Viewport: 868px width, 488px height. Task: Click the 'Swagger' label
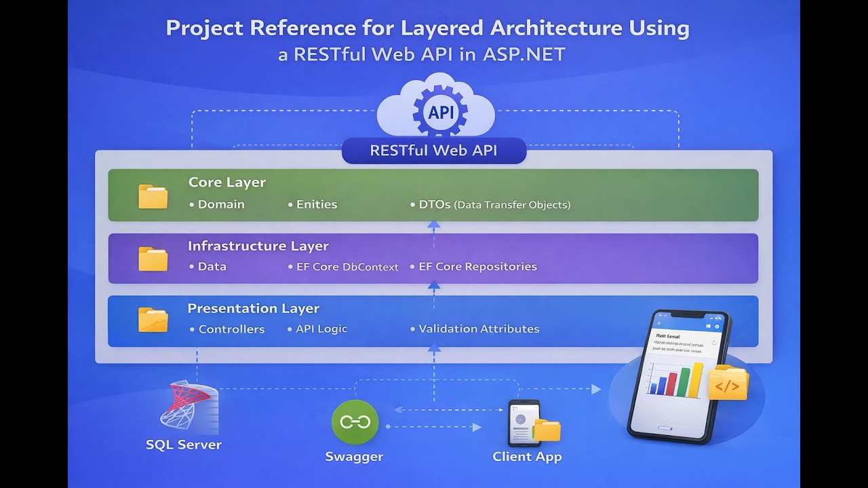click(x=354, y=457)
